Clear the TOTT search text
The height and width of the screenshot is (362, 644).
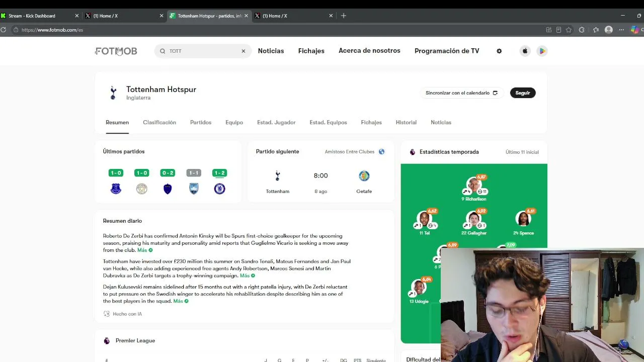[x=244, y=51]
